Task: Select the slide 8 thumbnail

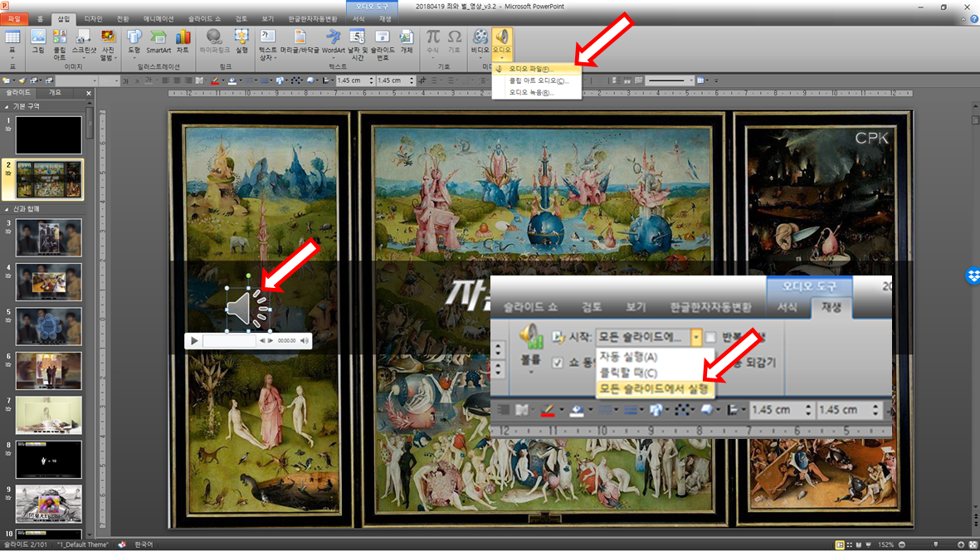Action: (x=49, y=460)
